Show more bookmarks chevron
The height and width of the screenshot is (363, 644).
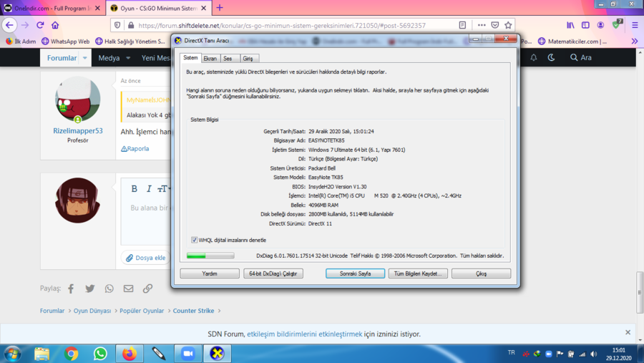point(634,41)
